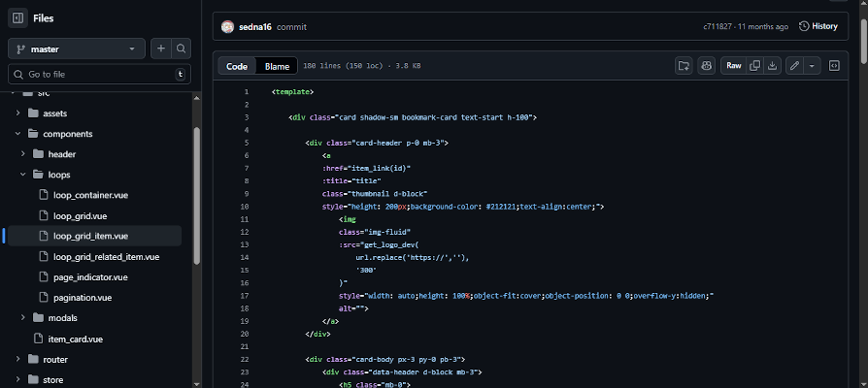Click the loops folder icon
Screen dimensions: 868x388
point(38,175)
